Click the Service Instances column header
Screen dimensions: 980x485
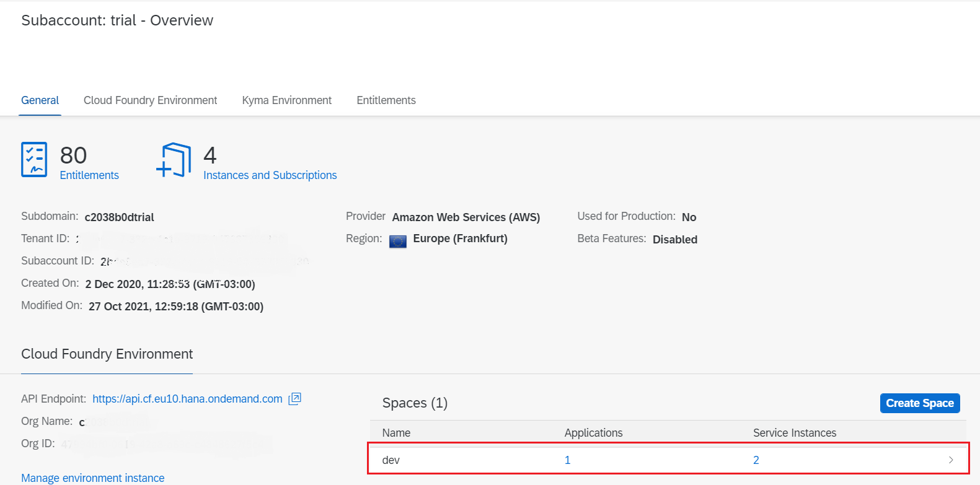[x=795, y=433]
